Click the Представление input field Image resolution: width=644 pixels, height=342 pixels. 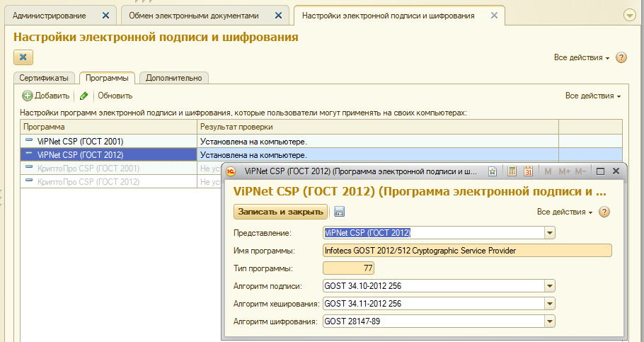click(x=434, y=233)
